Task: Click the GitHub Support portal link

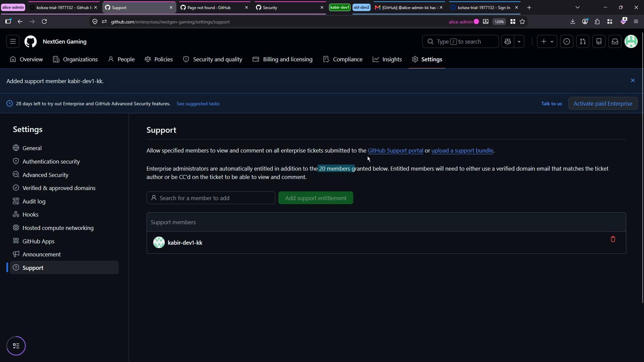Action: pyautogui.click(x=395, y=151)
